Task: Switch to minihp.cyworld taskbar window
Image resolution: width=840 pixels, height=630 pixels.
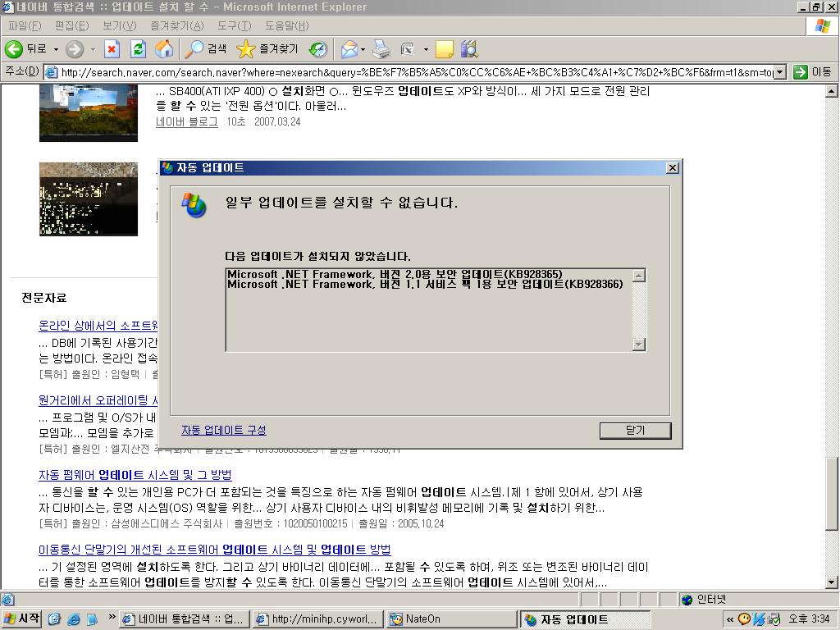Action: (317, 619)
